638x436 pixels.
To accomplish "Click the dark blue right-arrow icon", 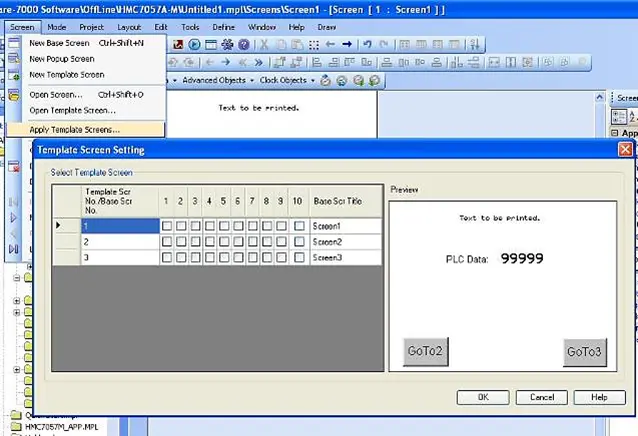I will coord(347,44).
